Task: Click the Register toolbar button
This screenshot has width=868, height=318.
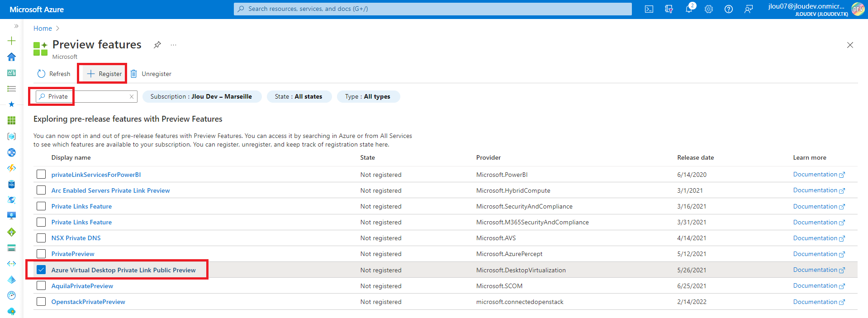Action: (x=104, y=74)
